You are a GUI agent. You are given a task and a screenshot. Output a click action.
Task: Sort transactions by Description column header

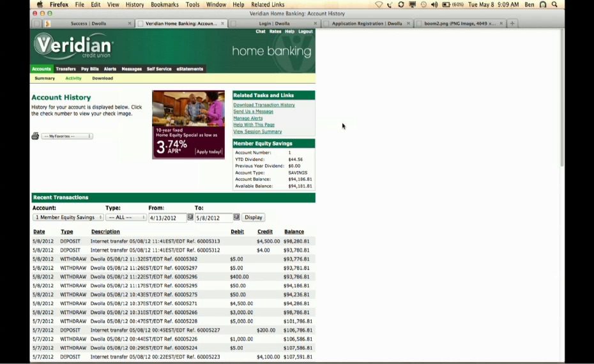click(105, 231)
